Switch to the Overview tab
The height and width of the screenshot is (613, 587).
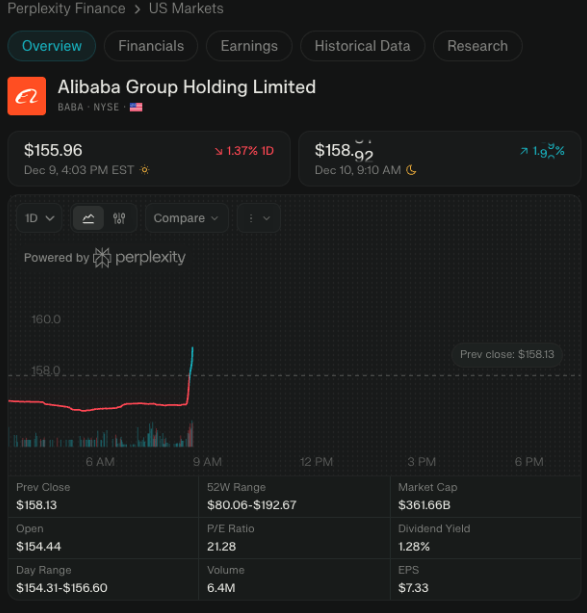coord(52,46)
